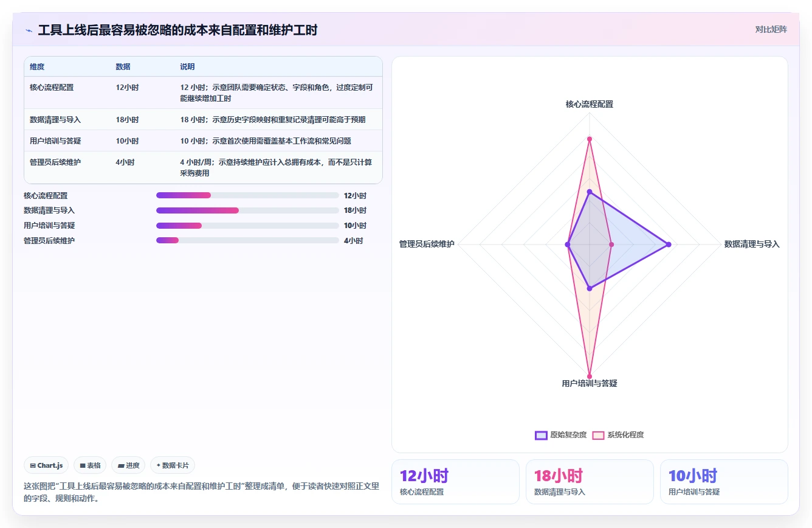Click the radar axis label 核心流程配置
This screenshot has width=812, height=528.
click(590, 105)
